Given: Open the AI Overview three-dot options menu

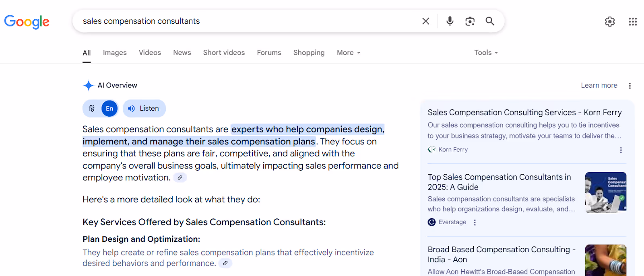Looking at the screenshot, I should (x=630, y=86).
